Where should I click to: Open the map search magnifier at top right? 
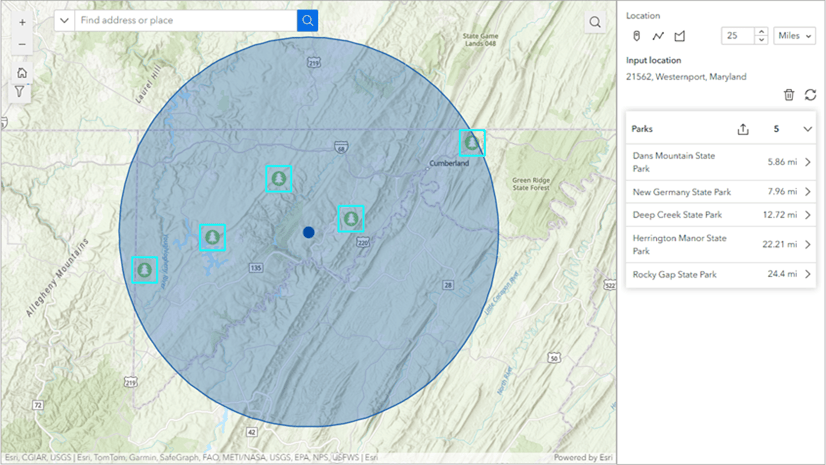(x=595, y=22)
